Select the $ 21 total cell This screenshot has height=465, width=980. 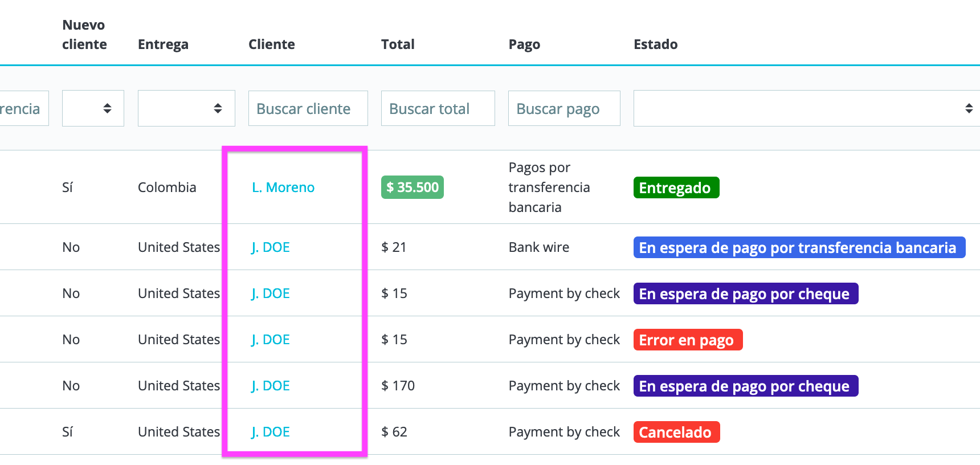click(x=394, y=247)
